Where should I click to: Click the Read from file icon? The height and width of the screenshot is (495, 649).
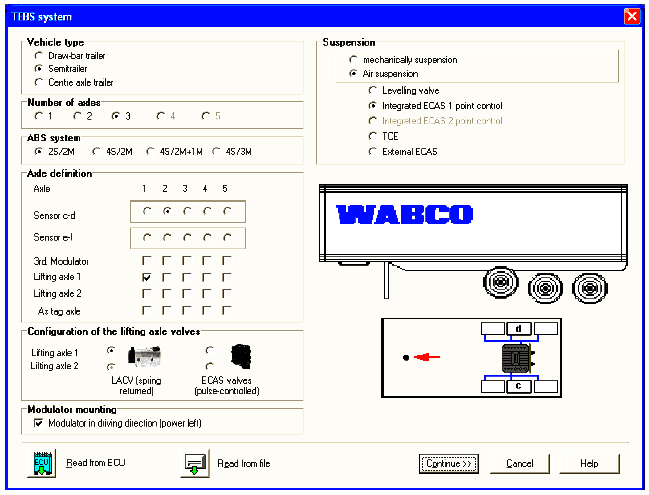[195, 463]
